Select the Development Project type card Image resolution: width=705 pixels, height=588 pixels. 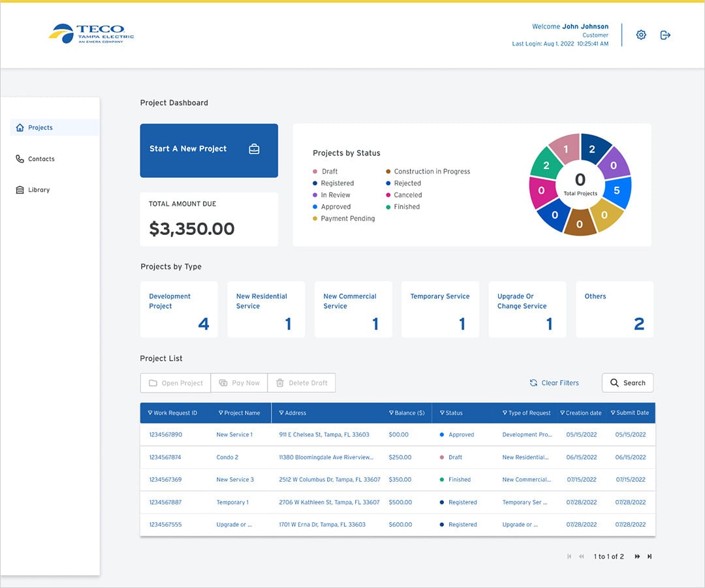pos(179,309)
